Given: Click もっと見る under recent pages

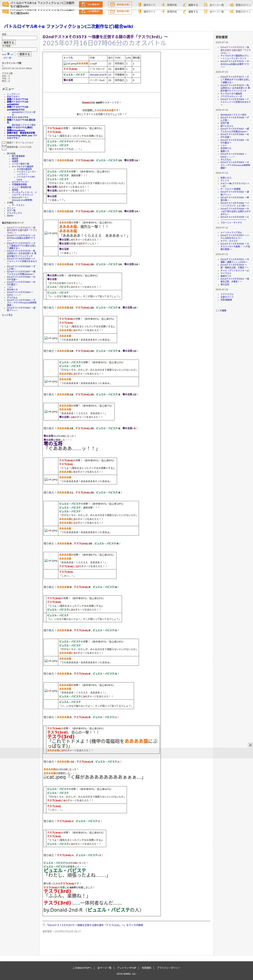Looking at the screenshot, I should (x=7, y=315).
